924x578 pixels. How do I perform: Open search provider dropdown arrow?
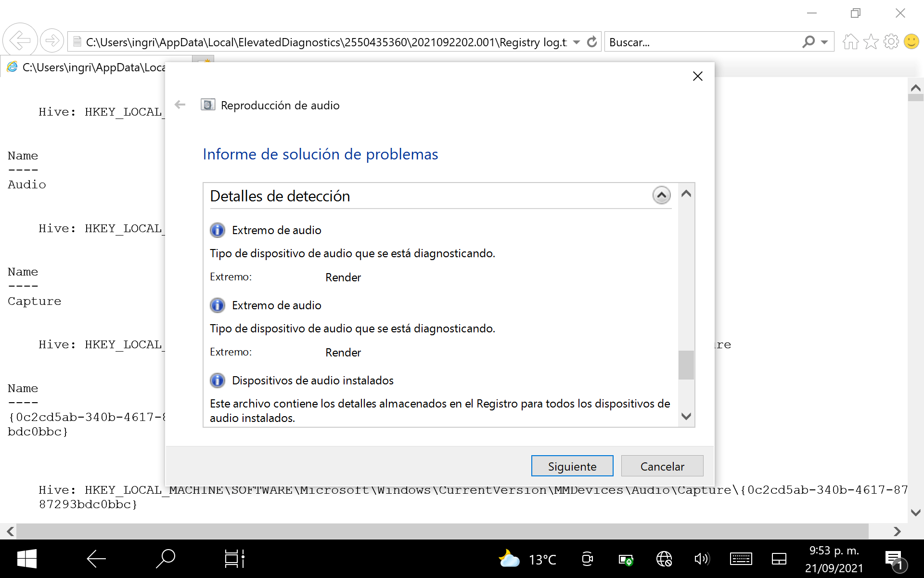[x=824, y=42]
